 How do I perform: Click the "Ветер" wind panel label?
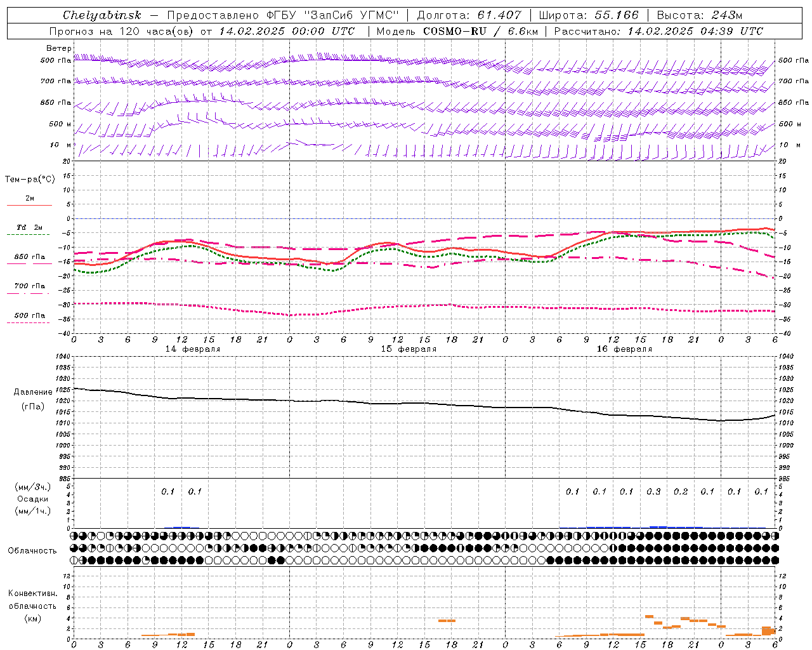coord(59,48)
